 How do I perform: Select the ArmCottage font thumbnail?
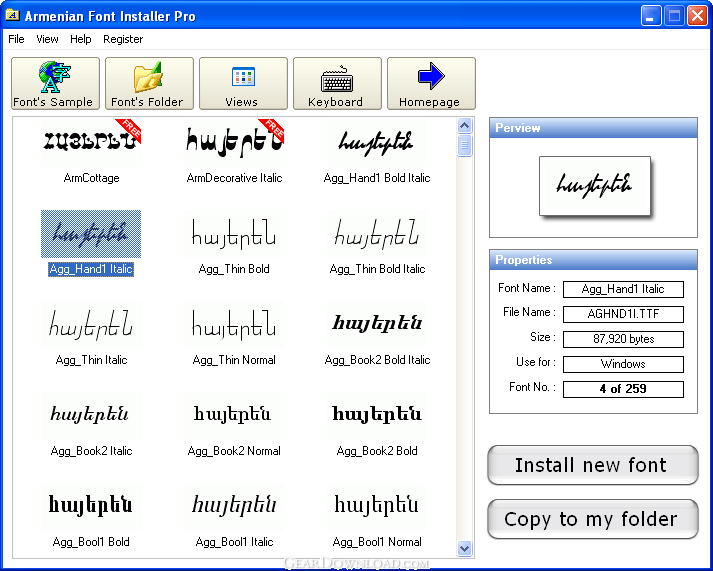tap(91, 142)
